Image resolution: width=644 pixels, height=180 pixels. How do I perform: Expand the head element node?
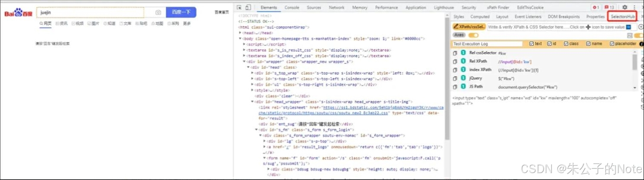240,33
